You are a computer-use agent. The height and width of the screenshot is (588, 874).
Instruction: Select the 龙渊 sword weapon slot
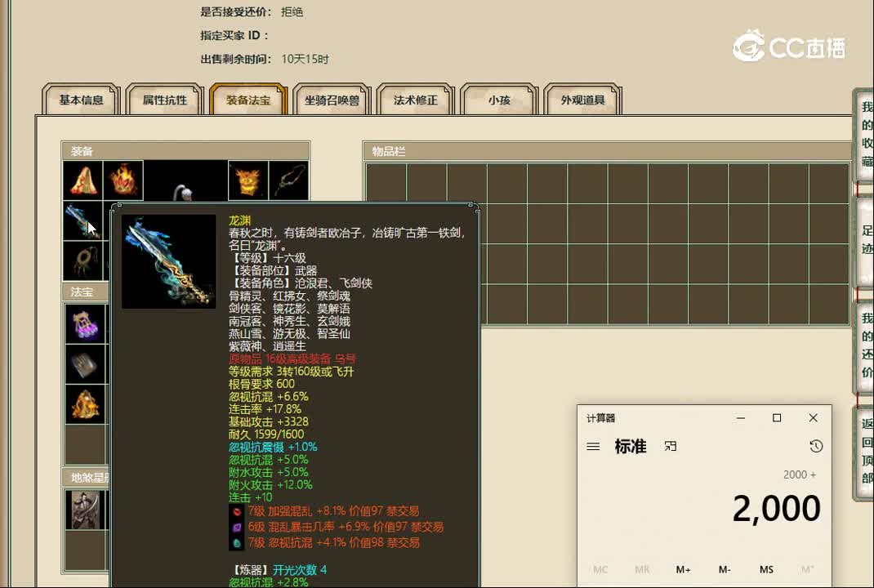point(83,220)
